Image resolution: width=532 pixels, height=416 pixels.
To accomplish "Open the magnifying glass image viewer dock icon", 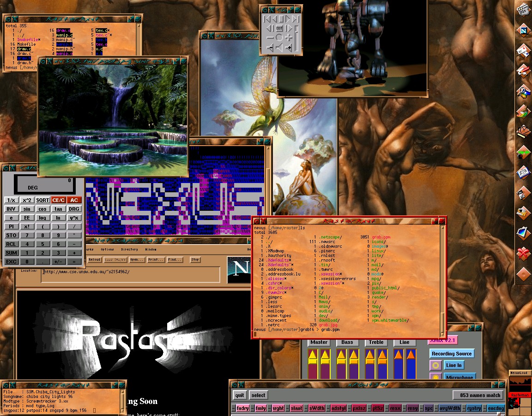I will tap(523, 92).
